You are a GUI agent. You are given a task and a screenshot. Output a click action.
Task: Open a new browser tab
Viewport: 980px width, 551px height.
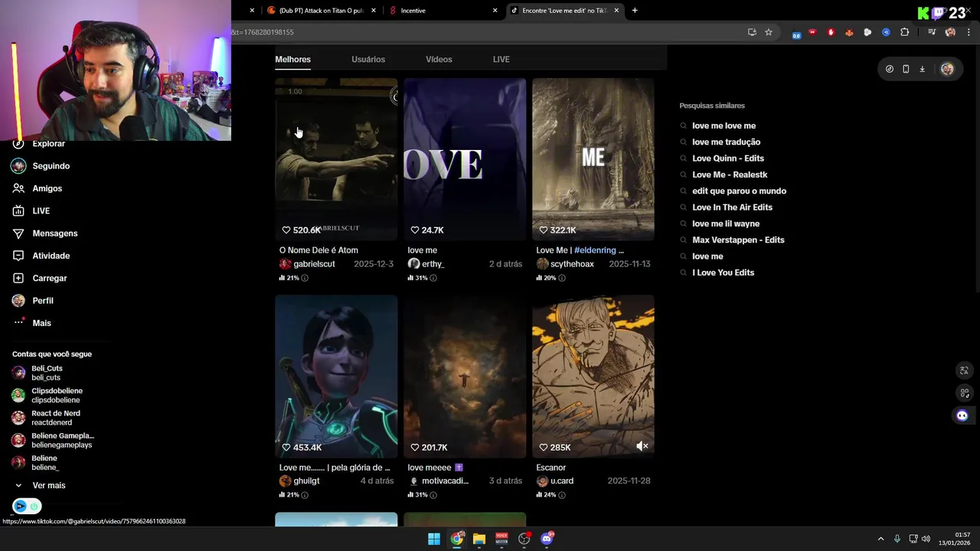(x=635, y=11)
